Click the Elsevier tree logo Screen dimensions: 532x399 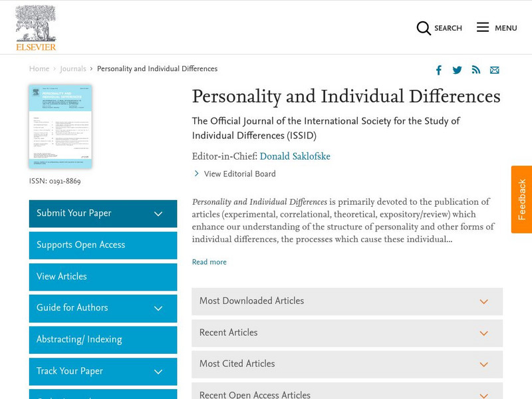click(x=36, y=28)
